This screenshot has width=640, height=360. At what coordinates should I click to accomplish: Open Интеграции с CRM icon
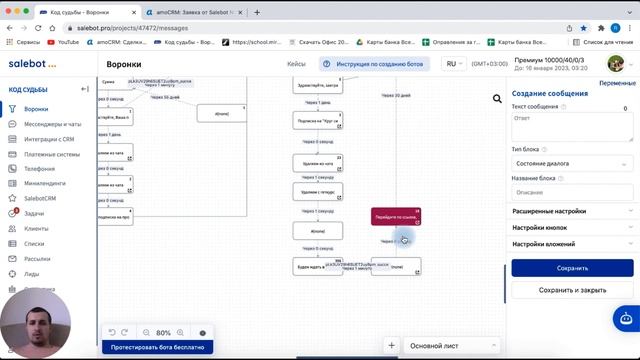[x=12, y=139]
